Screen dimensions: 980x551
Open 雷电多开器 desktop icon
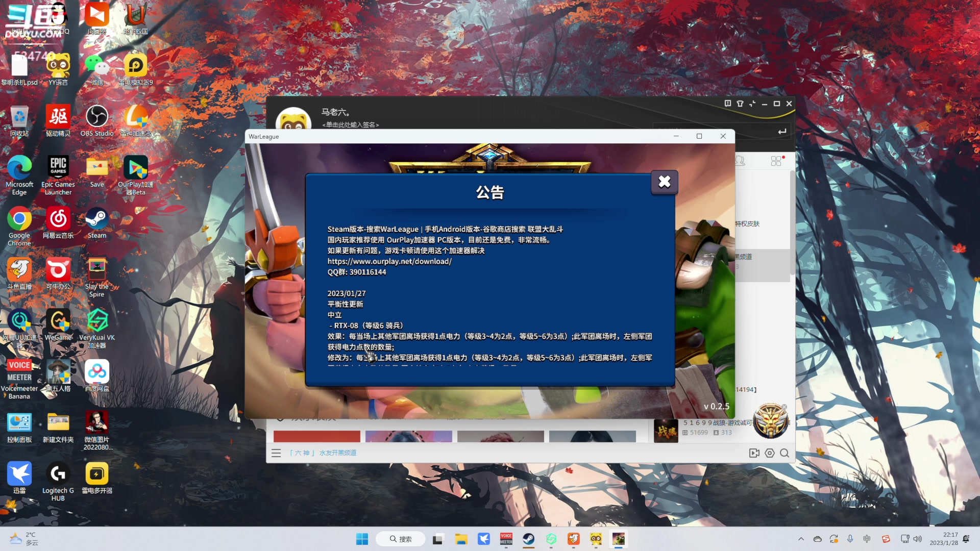tap(97, 478)
